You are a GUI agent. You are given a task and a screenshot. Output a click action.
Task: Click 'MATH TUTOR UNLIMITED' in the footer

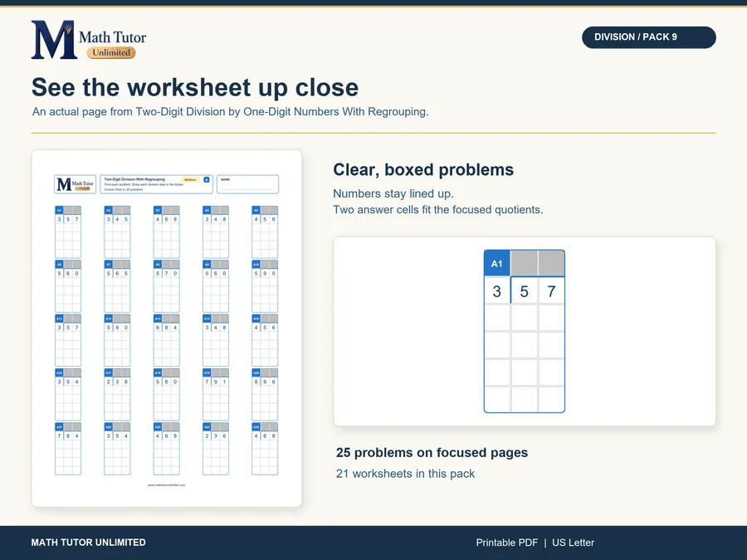tap(88, 543)
